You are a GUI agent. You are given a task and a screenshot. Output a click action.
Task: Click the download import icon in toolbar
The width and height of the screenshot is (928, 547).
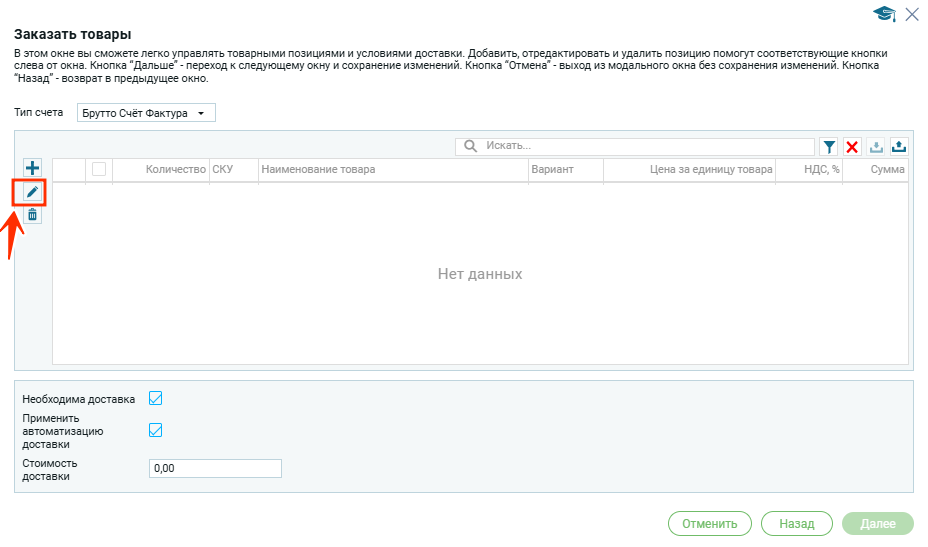876,147
